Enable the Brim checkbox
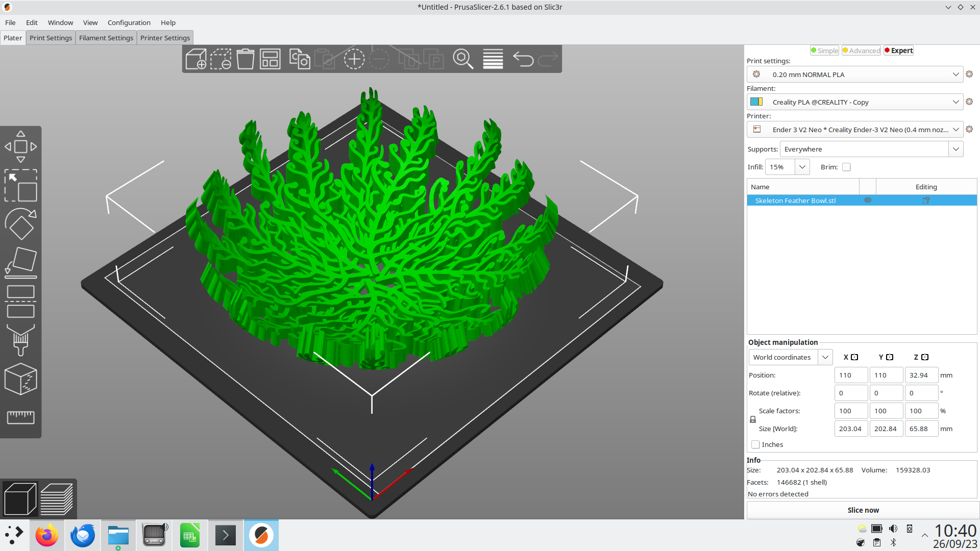This screenshot has width=980, height=551. tap(846, 167)
